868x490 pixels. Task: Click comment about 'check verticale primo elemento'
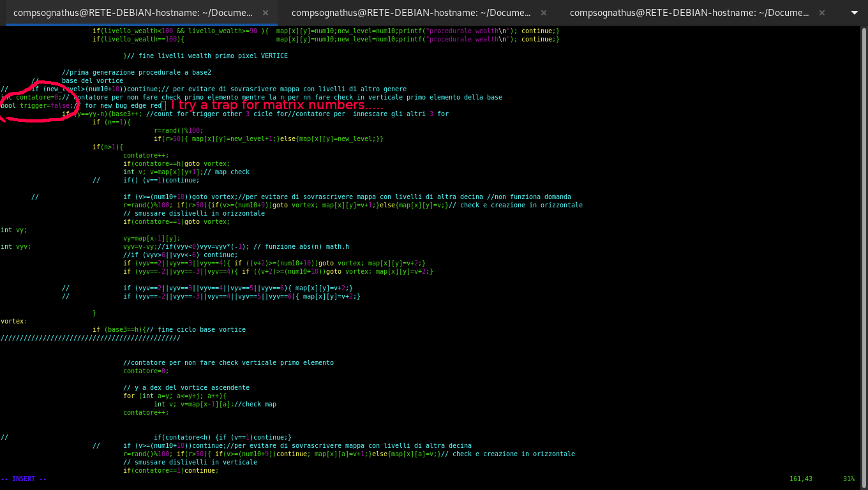click(x=228, y=363)
